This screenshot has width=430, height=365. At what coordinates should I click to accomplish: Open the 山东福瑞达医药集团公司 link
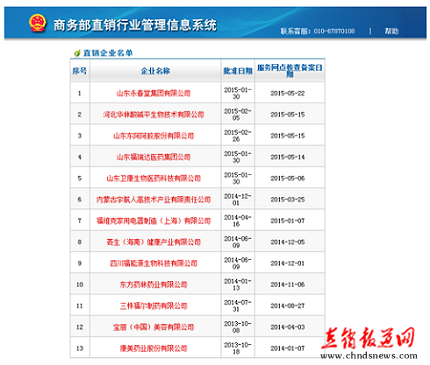pos(153,157)
